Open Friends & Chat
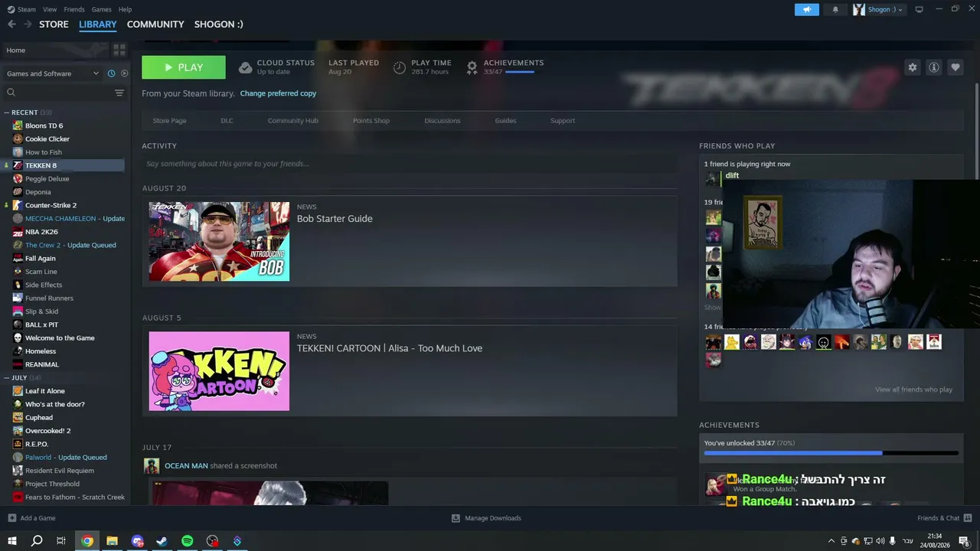The height and width of the screenshot is (551, 980). coord(944,518)
